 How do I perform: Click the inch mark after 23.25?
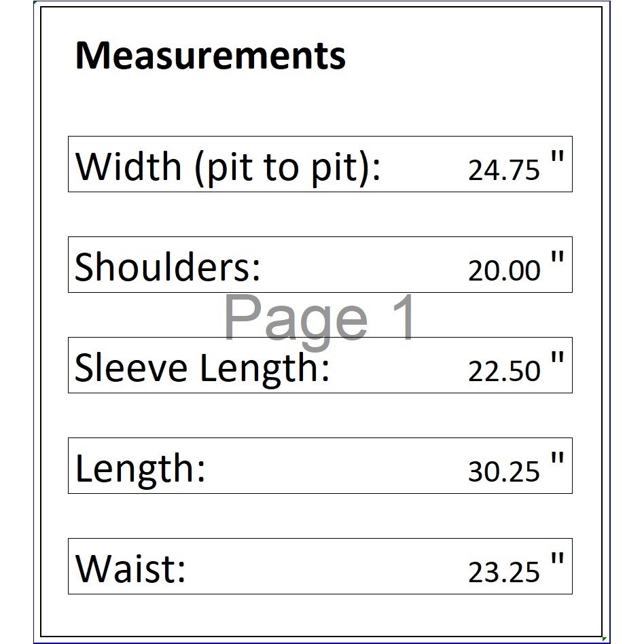(557, 562)
